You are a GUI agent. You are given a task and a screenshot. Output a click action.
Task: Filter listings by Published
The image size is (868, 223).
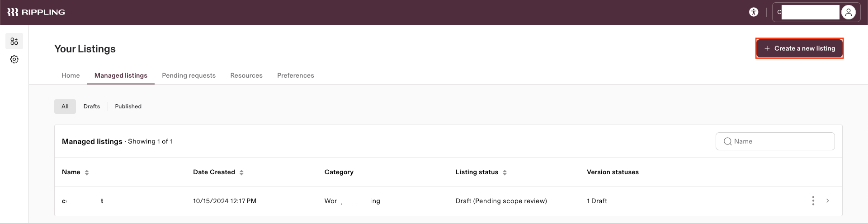point(128,107)
